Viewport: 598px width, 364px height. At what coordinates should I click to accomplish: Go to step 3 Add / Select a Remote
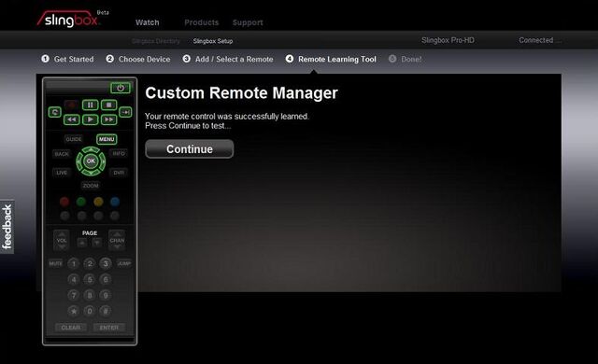(228, 59)
